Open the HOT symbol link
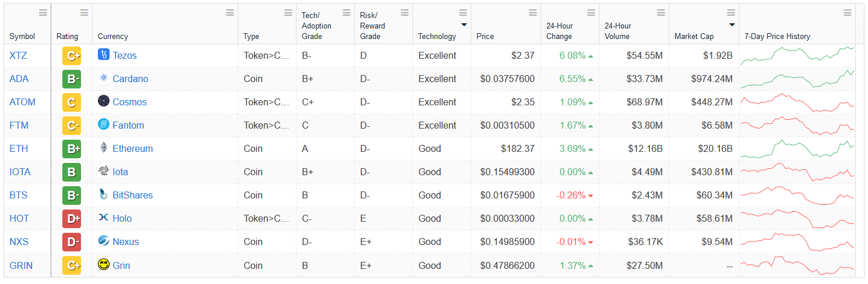 [x=19, y=218]
